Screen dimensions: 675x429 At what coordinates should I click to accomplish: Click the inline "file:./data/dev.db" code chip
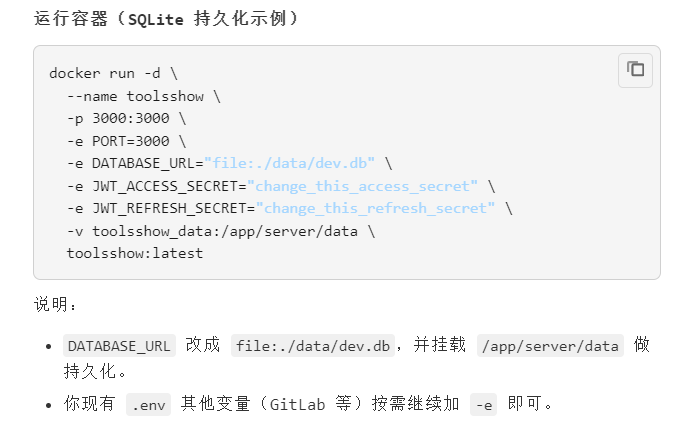click(x=313, y=346)
